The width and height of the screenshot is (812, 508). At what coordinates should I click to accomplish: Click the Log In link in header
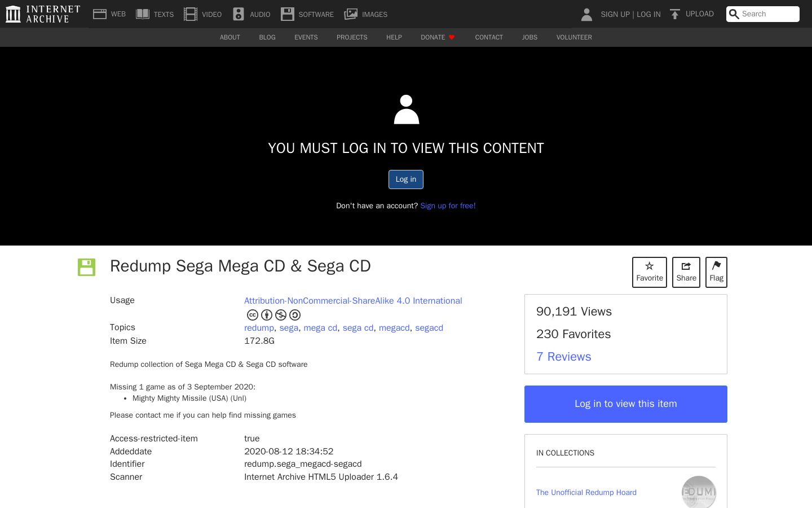[x=648, y=14]
